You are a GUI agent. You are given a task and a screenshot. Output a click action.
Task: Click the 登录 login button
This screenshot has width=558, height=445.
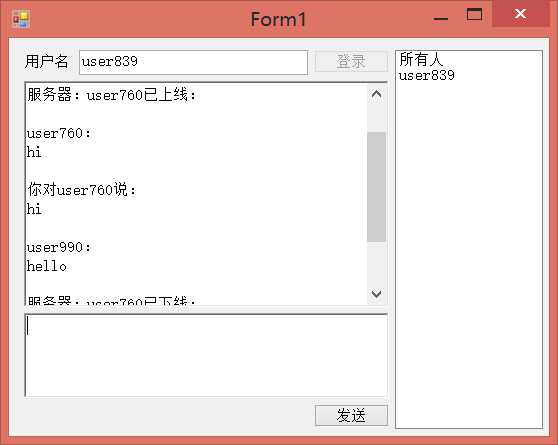[351, 61]
